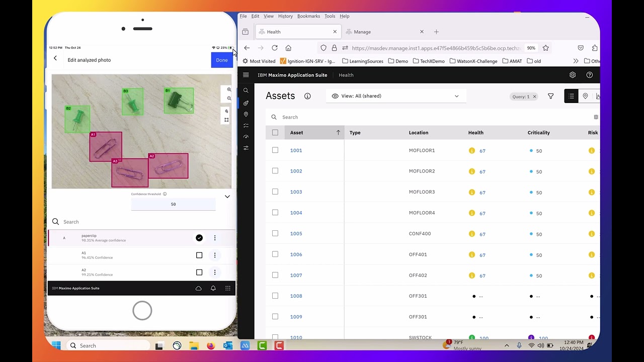This screenshot has width=644, height=362.
Task: Open the gauge dashboard sidebar icon
Action: tap(246, 137)
